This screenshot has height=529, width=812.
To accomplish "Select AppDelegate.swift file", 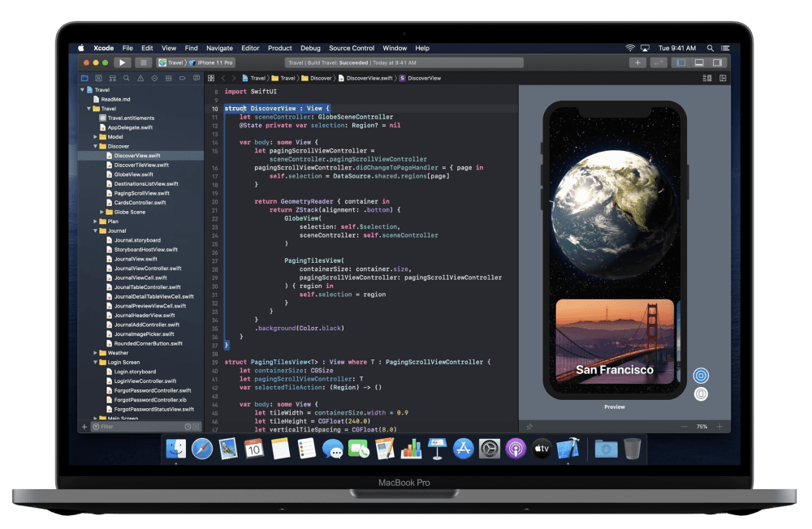I will [130, 127].
